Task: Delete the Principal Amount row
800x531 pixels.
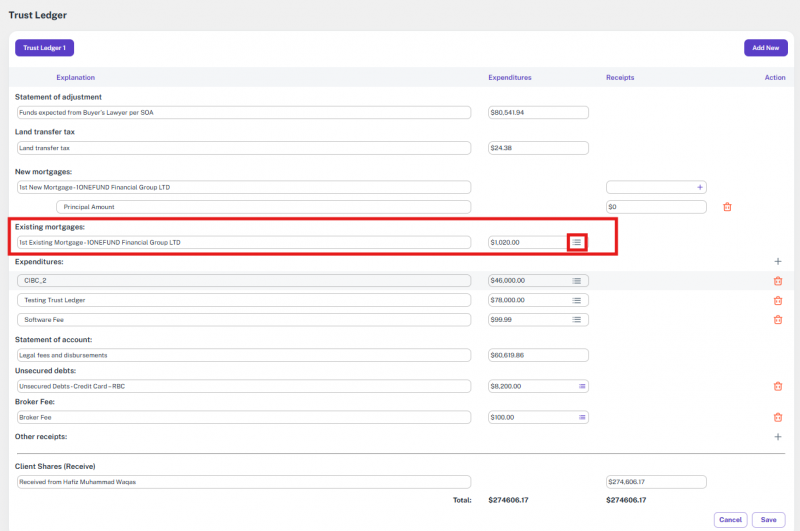Action: (x=727, y=207)
